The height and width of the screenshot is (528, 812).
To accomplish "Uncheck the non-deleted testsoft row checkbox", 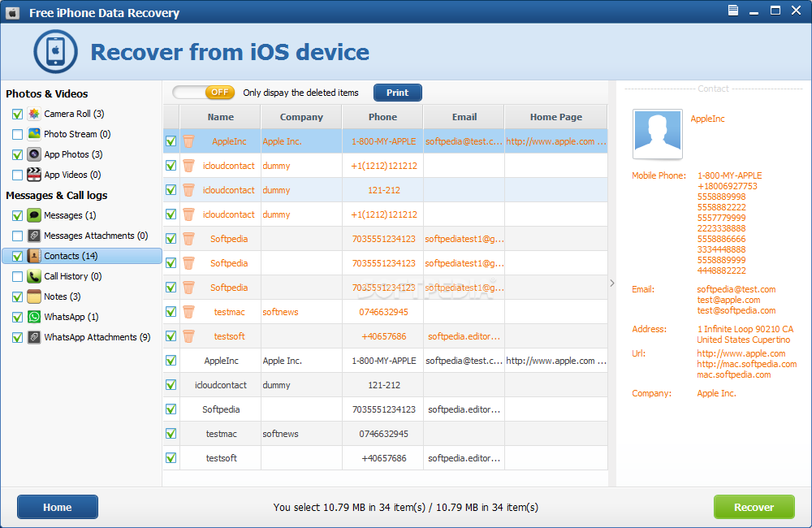I will 171,458.
